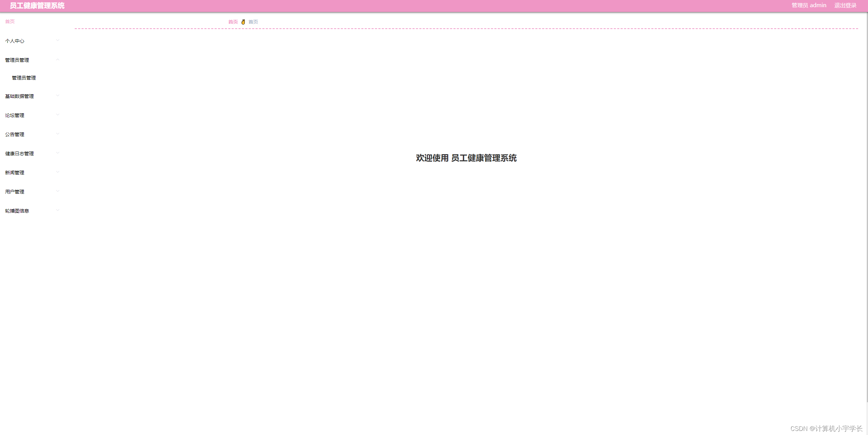868x435 pixels.
Task: Expand 轮播图信息 chevron arrow
Action: pos(58,210)
